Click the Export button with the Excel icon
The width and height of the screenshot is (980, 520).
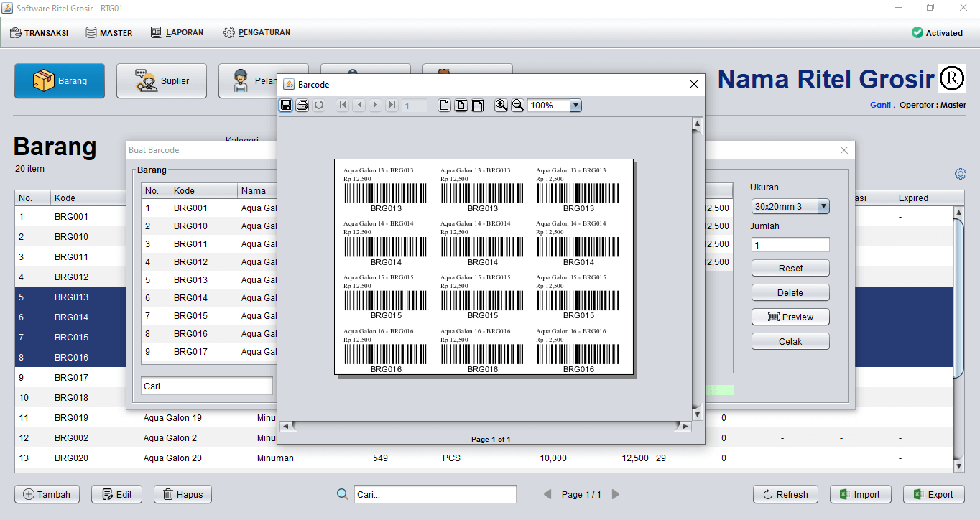tap(933, 494)
